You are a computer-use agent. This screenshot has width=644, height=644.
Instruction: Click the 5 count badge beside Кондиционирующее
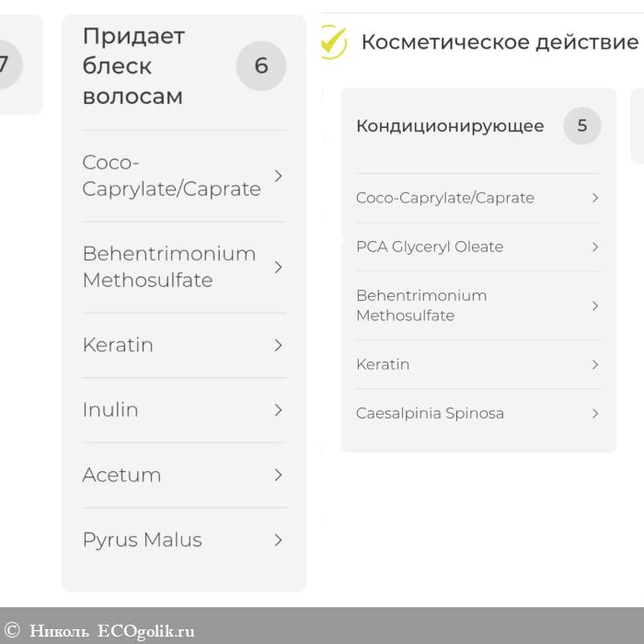(x=581, y=126)
